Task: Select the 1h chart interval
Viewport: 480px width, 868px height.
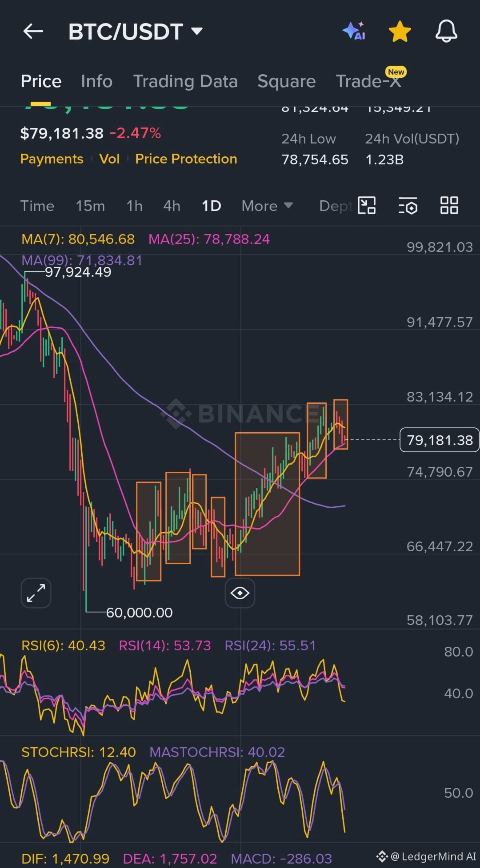Action: point(134,206)
